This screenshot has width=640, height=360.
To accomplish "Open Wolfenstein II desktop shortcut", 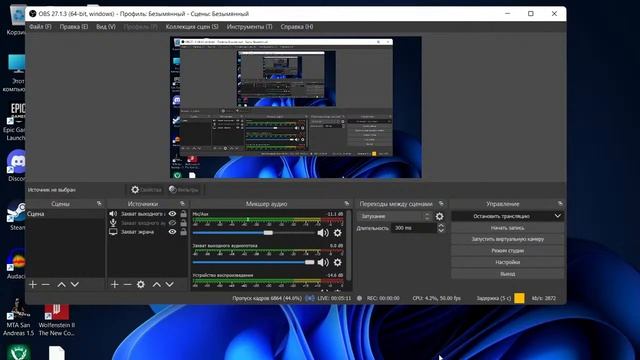I will pos(56,320).
